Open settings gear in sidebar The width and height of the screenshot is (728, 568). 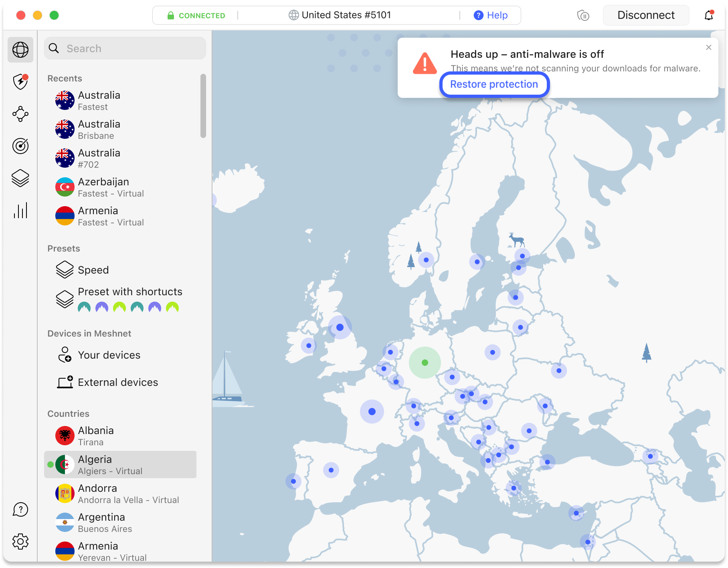coord(20,542)
